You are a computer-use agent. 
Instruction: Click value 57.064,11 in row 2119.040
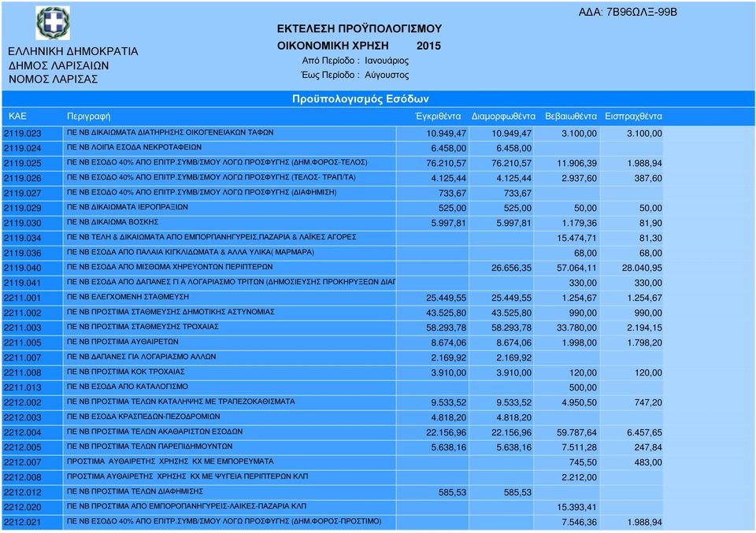[576, 268]
